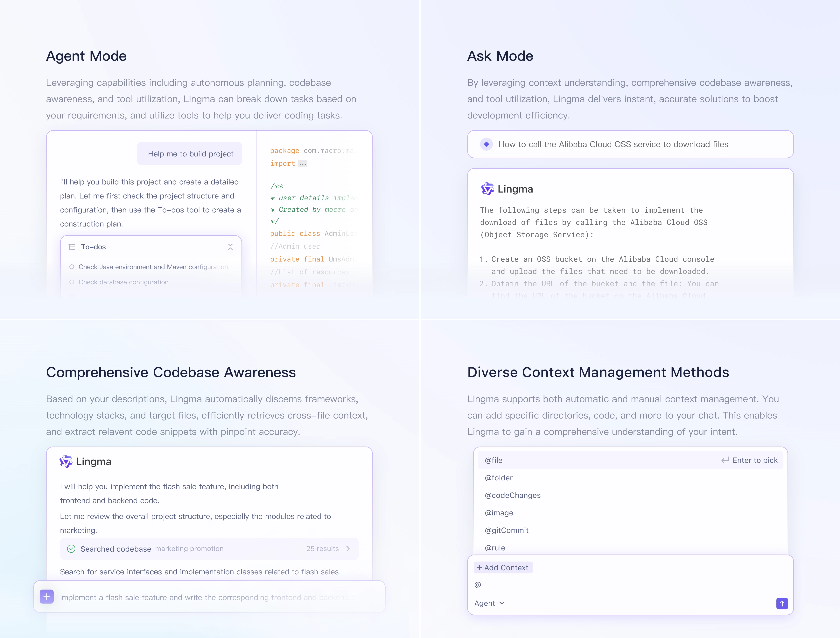This screenshot has height=638, width=840.
Task: Click the flash sale feature chat input field
Action: 209,597
